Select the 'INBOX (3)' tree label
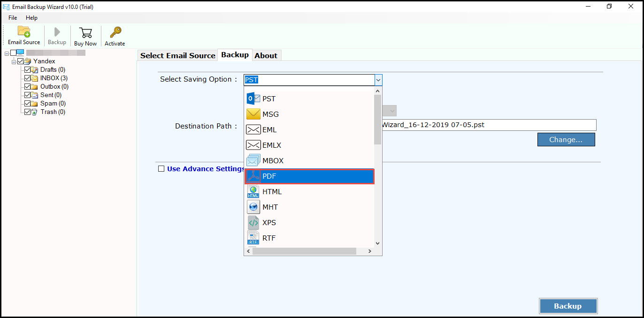 click(x=54, y=78)
